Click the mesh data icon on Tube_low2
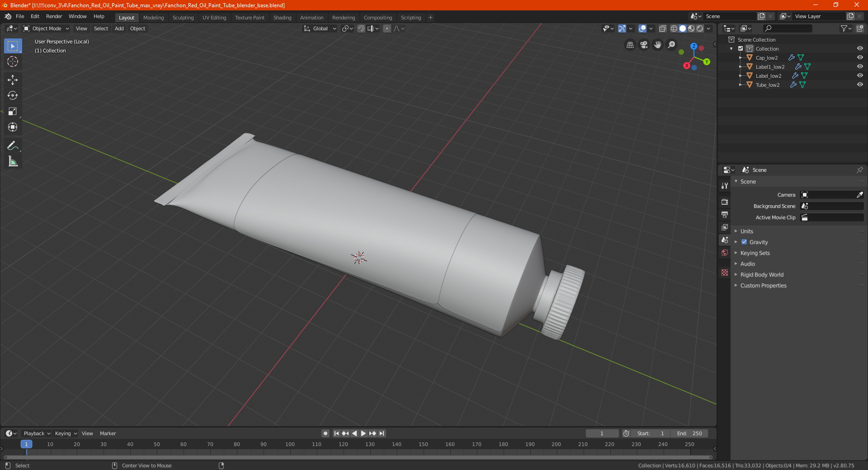 [x=802, y=85]
